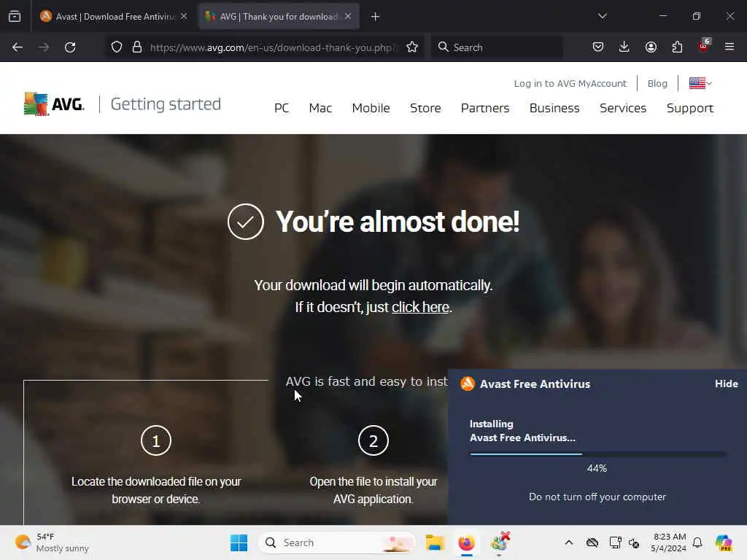Screen dimensions: 747x560
Task: Bookmark this page with star icon
Action: 412,47
